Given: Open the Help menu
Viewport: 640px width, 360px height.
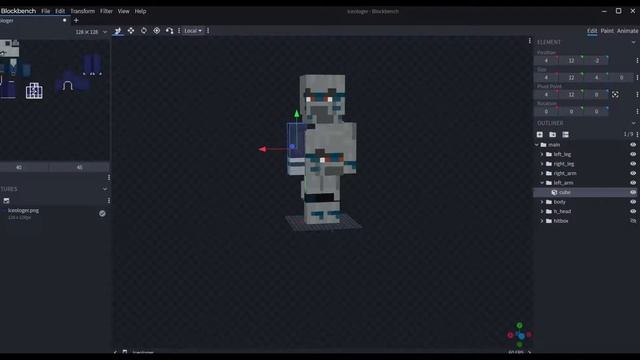Looking at the screenshot, I should point(140,11).
